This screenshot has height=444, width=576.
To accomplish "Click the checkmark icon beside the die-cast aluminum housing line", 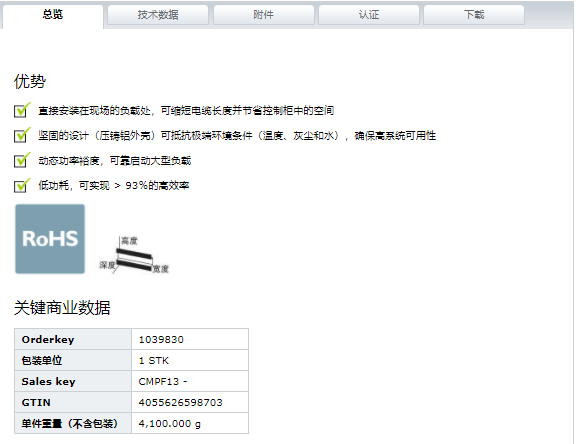I will tap(22, 135).
